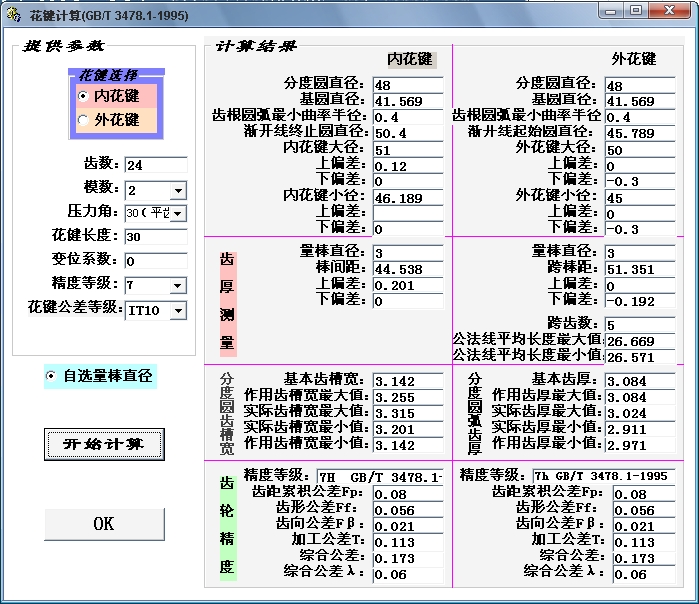Click the external spline 加工公差T value 0.113
The width and height of the screenshot is (699, 604).
point(644,542)
